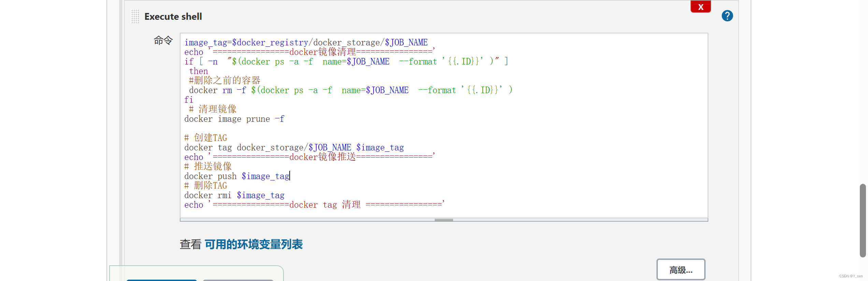Click the 'then' keyword line
The image size is (868, 281).
tap(199, 71)
